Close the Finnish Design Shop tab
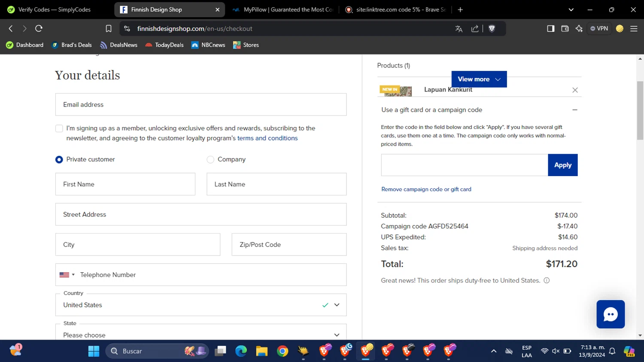The height and width of the screenshot is (362, 644). (x=217, y=9)
